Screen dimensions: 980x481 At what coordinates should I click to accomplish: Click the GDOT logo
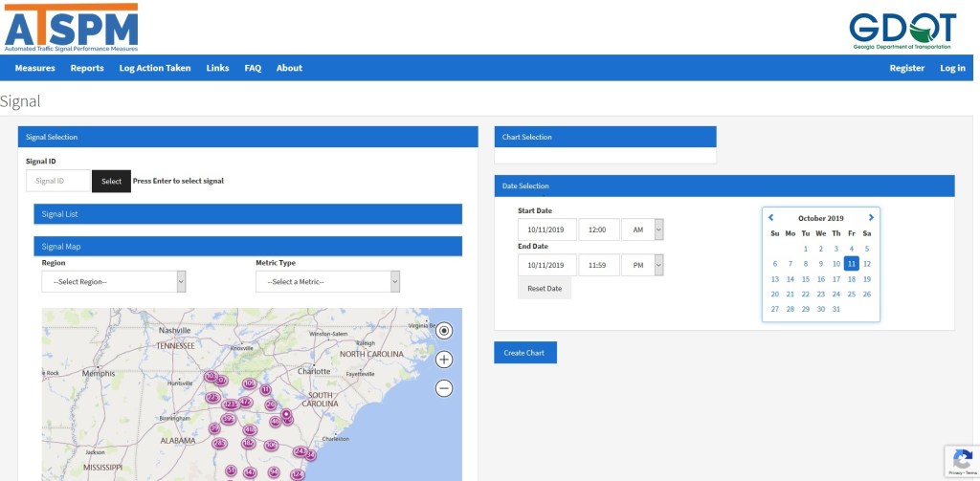click(x=902, y=31)
